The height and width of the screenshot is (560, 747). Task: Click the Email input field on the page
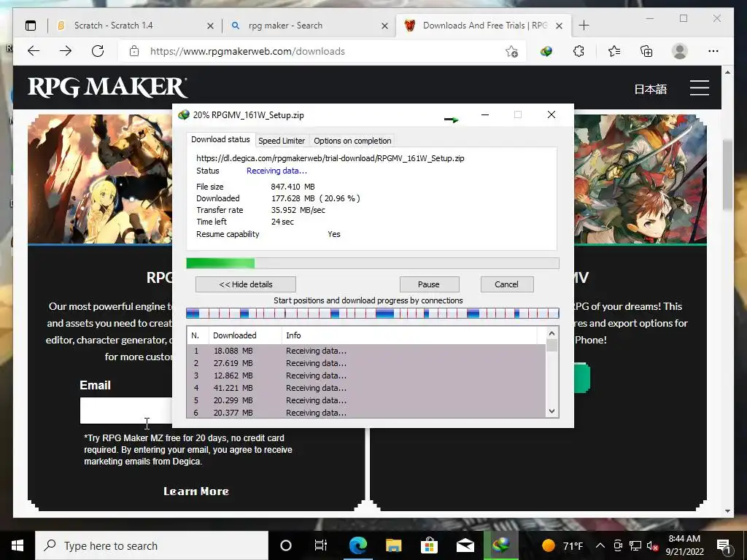[x=126, y=411]
